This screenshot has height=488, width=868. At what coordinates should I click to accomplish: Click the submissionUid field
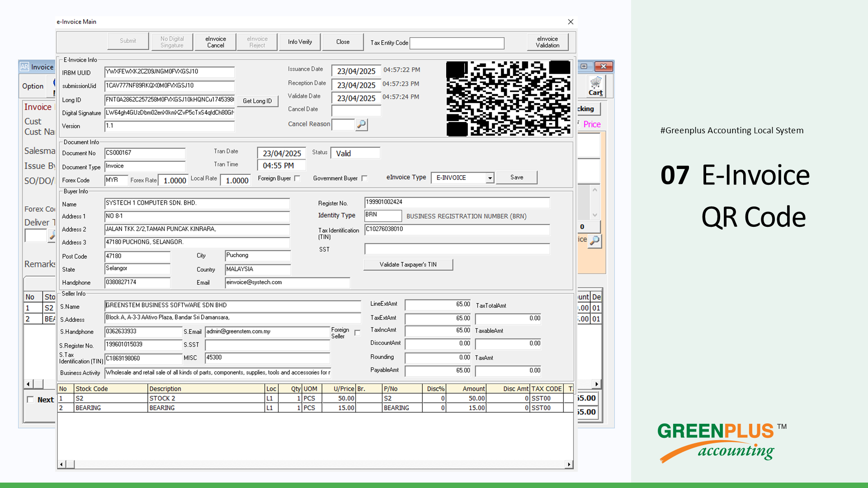[169, 86]
